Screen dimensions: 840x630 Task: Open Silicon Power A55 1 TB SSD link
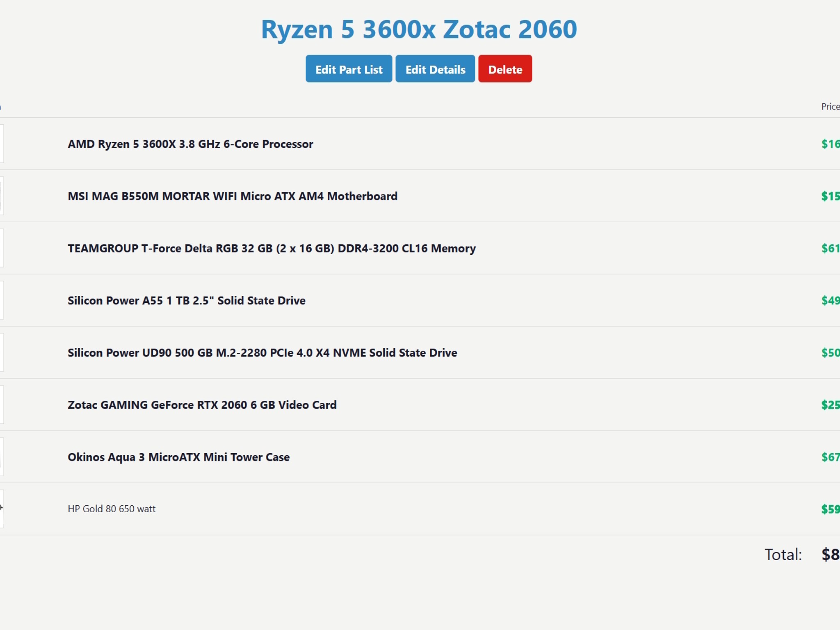tap(187, 300)
